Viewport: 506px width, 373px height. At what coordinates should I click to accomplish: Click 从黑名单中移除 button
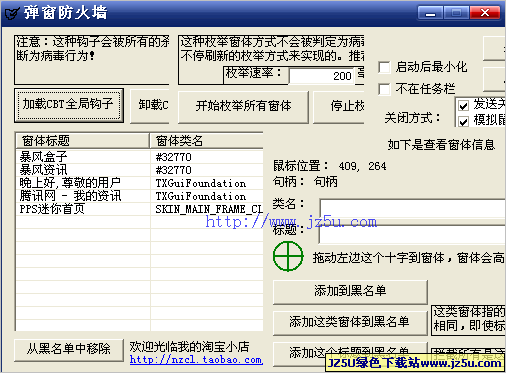69,350
